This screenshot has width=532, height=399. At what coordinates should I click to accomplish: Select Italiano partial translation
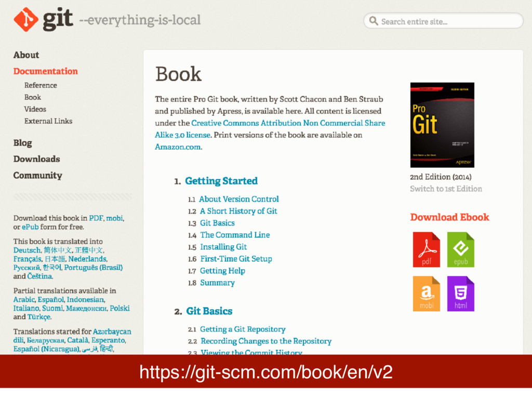(26, 308)
